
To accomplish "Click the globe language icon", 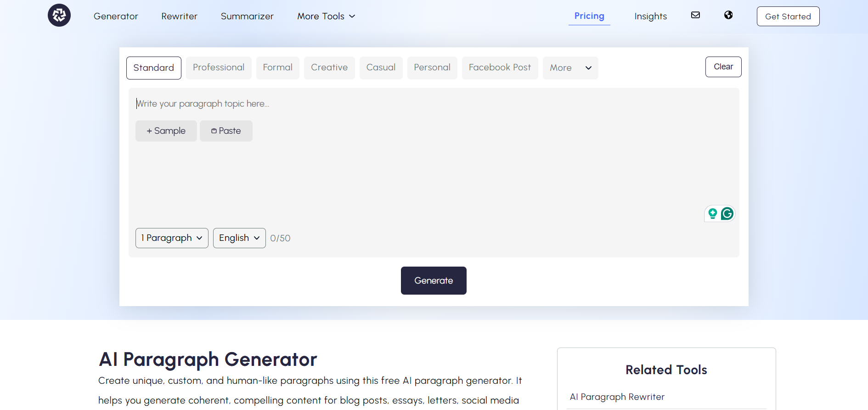I will pos(728,15).
